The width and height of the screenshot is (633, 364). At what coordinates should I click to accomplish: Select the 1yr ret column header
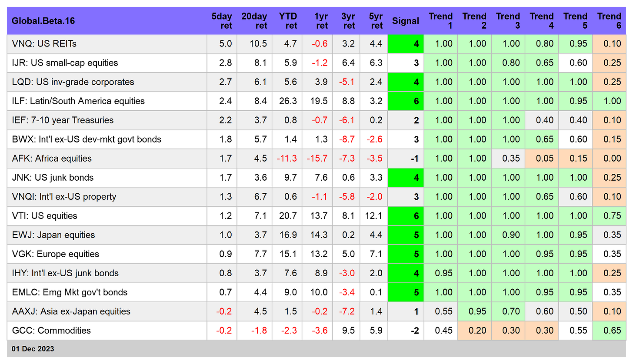[322, 21]
